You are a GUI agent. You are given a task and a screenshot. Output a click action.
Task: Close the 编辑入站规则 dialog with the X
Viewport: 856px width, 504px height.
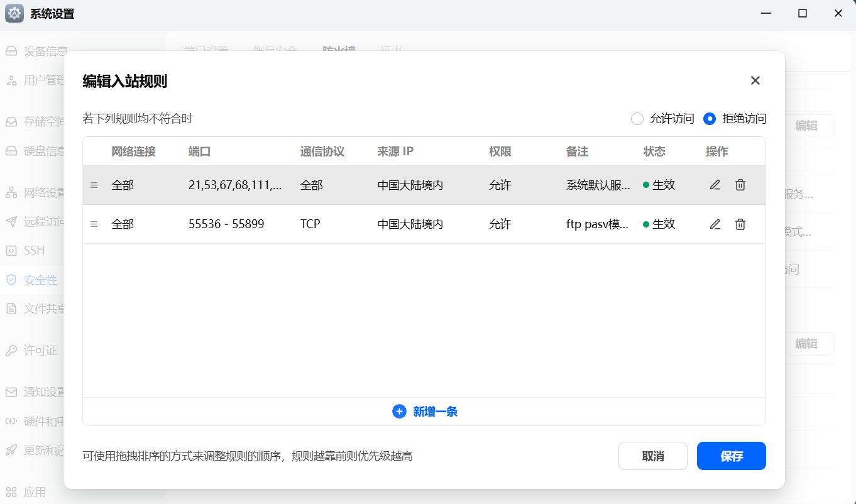point(755,80)
